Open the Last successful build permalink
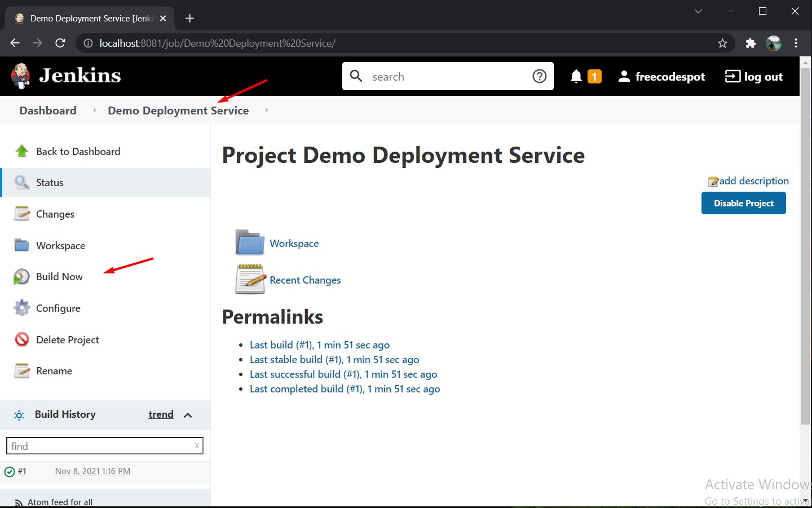 343,374
